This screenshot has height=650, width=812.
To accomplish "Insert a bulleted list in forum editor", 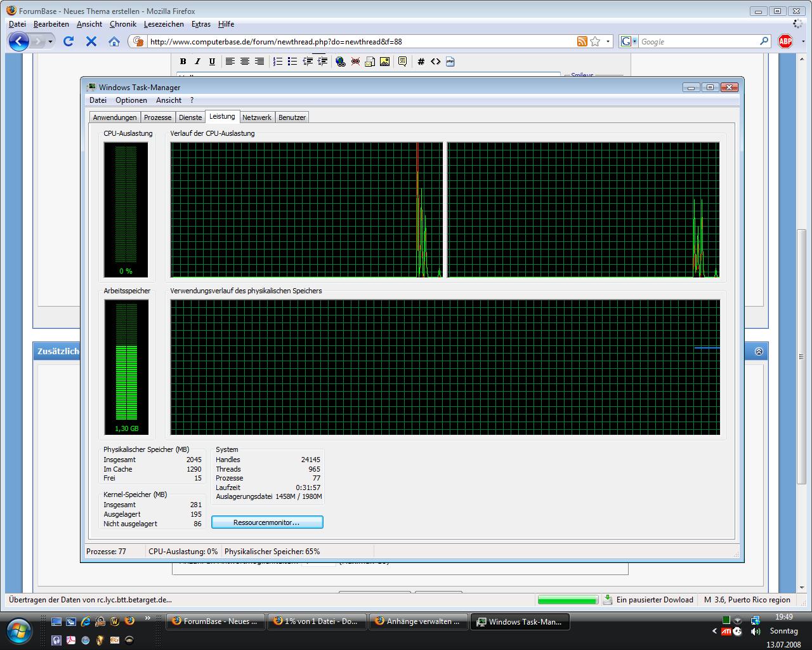I will tap(292, 62).
